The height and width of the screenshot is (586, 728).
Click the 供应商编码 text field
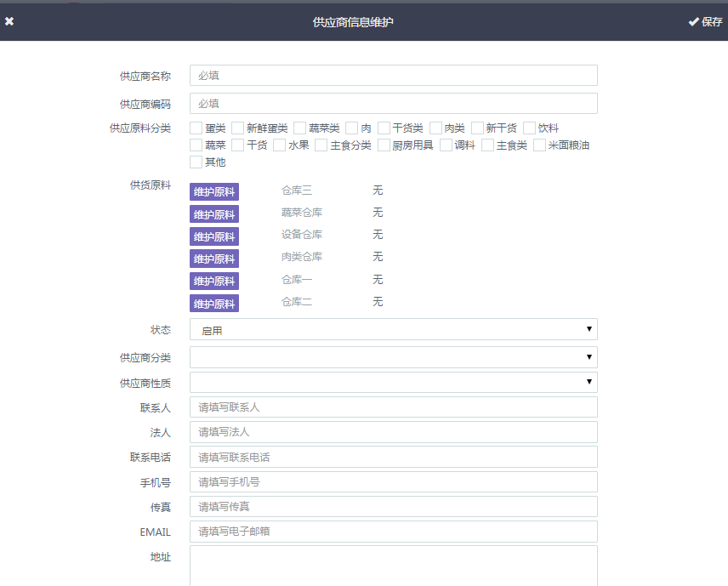(393, 104)
